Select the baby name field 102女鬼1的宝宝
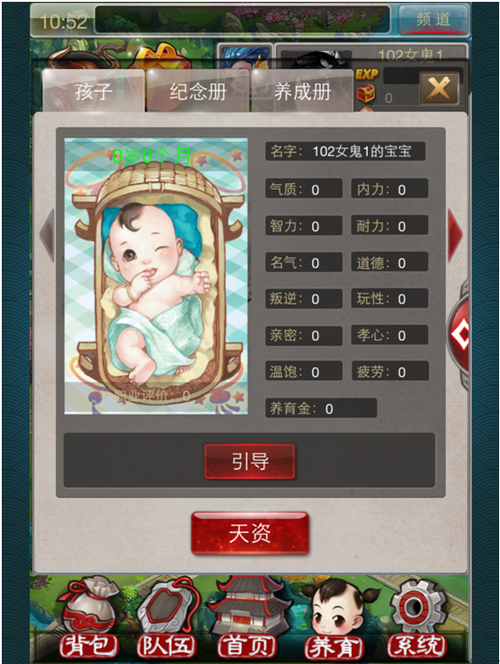 [345, 151]
